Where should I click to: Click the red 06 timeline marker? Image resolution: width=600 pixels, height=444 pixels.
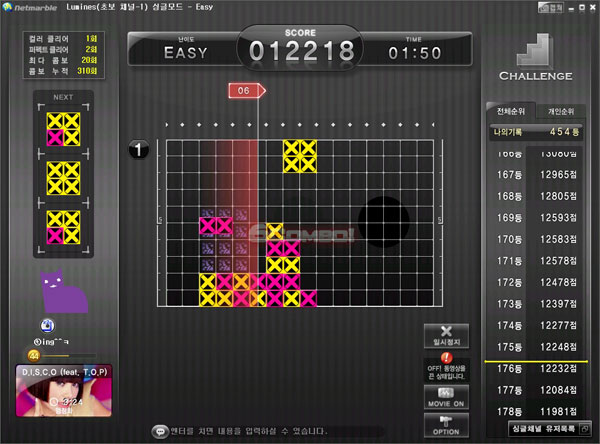[246, 90]
